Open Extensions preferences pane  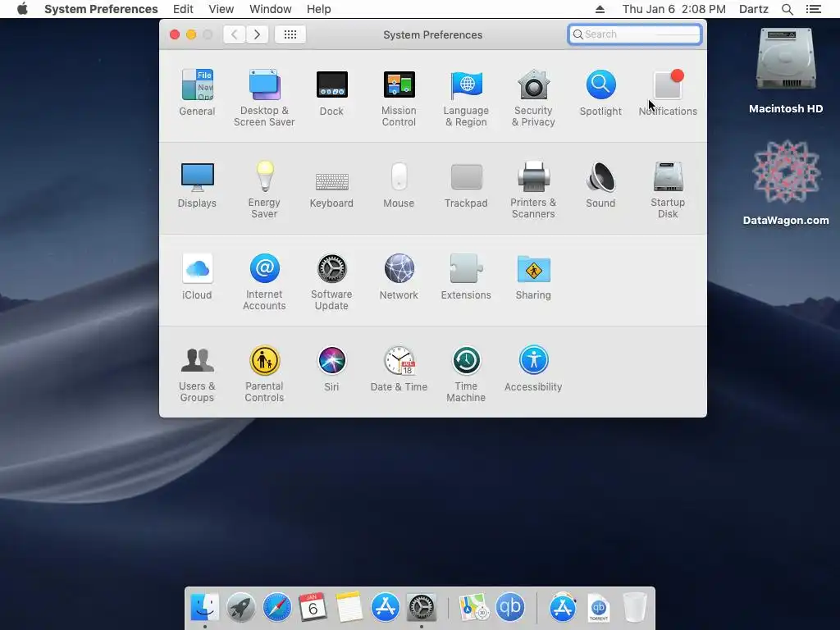click(466, 276)
